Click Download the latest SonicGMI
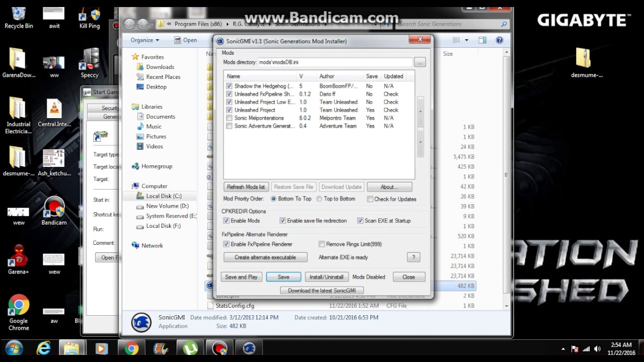The image size is (644, 362). pyautogui.click(x=322, y=291)
